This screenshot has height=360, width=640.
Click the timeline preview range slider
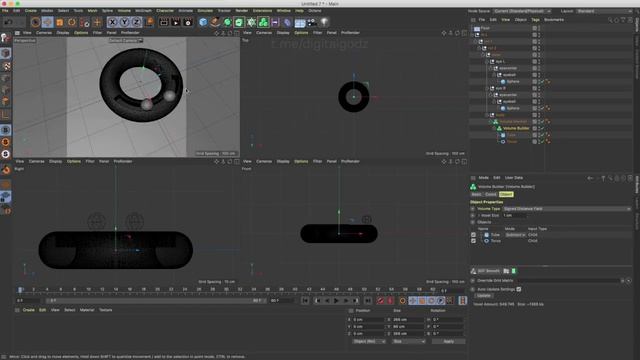click(156, 301)
